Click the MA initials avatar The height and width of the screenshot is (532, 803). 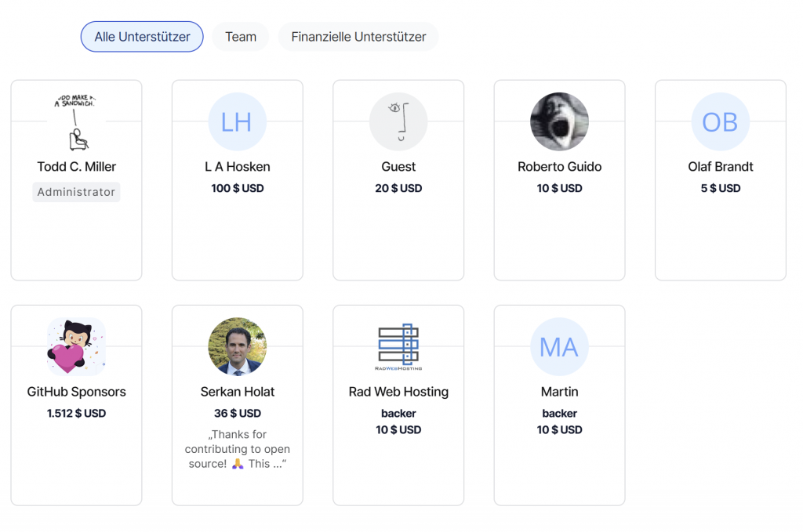click(x=559, y=347)
